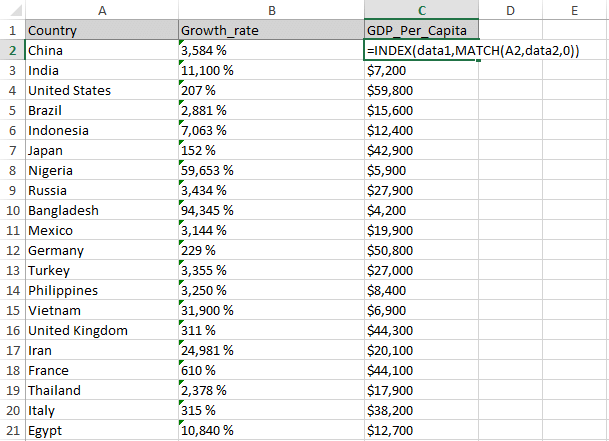Select row 1 header
609x441 pixels.
pos(12,30)
